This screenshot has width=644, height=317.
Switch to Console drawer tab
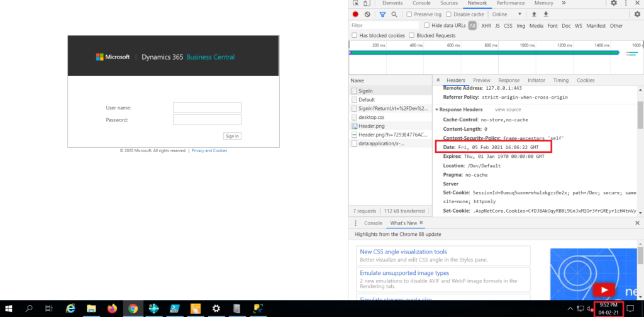tap(373, 223)
